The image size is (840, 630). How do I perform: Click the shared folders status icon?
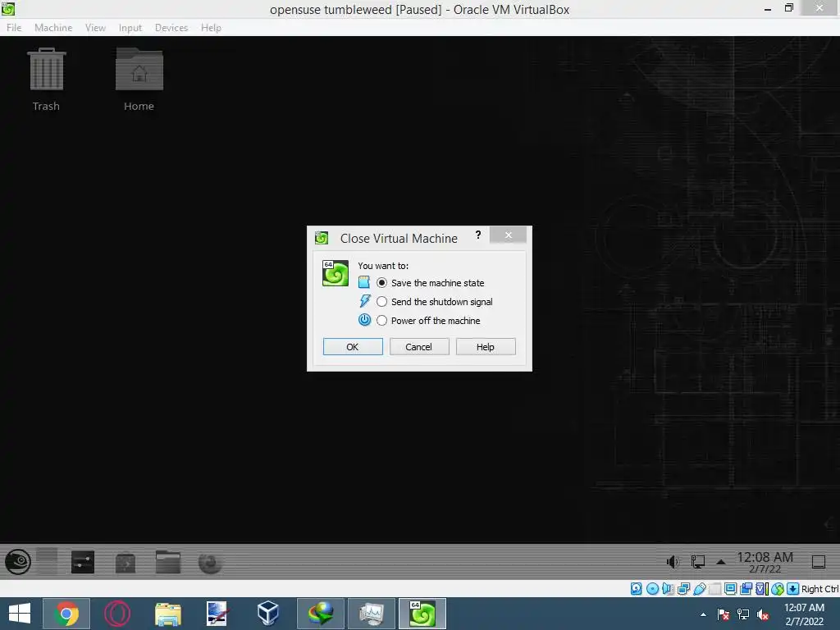714,589
